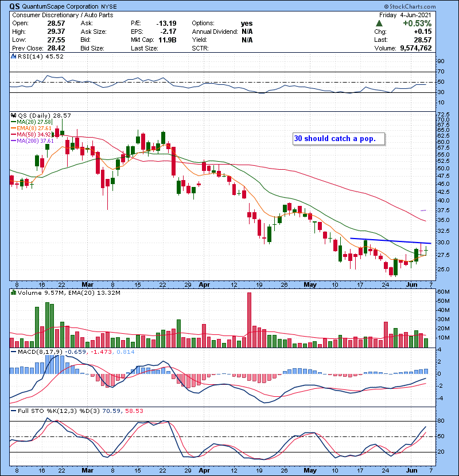
Task: Select the Mkt Cap value 11.9B
Action: pos(168,40)
